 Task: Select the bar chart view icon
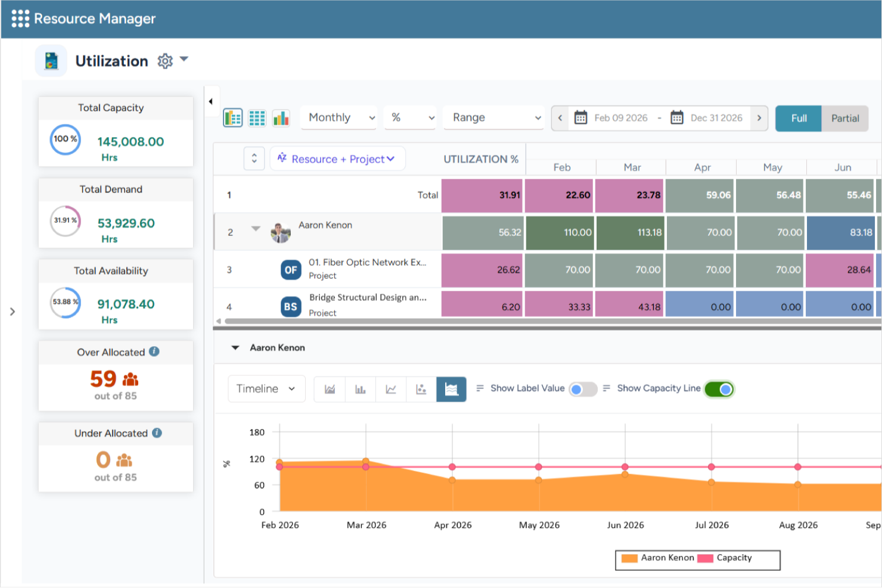281,118
